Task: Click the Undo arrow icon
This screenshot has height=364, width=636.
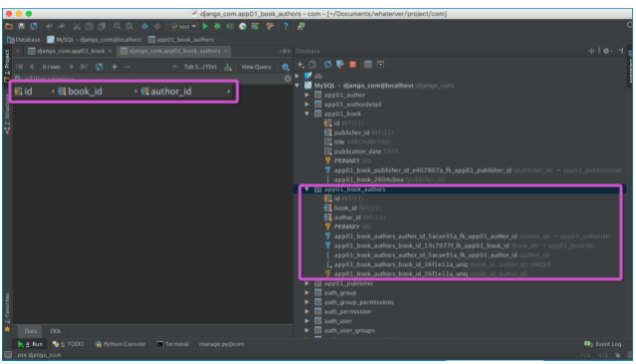Action: (49, 26)
